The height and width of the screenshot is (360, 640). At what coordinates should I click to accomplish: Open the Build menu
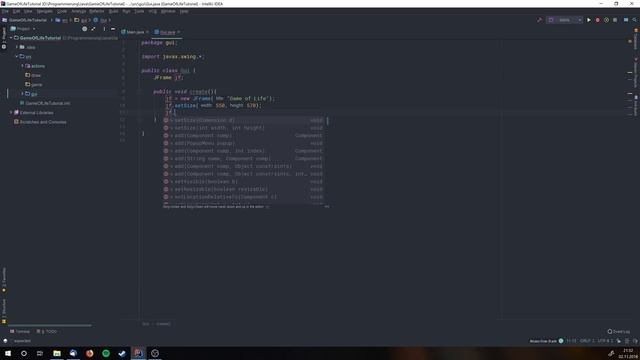[x=113, y=11]
